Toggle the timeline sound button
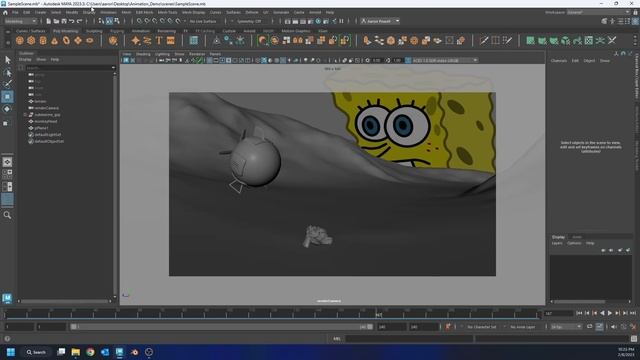Screen dimensions: 640x360 [614, 327]
